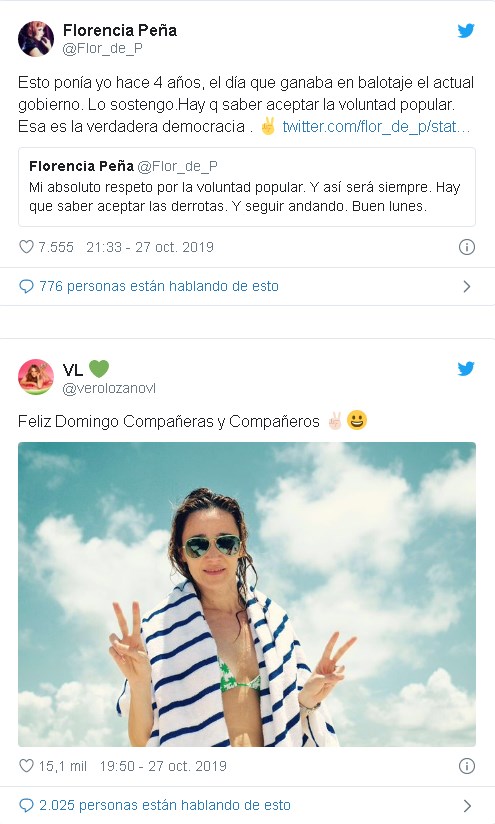The image size is (495, 824).
Task: Like the VL tweet with the heart icon
Action: point(26,766)
